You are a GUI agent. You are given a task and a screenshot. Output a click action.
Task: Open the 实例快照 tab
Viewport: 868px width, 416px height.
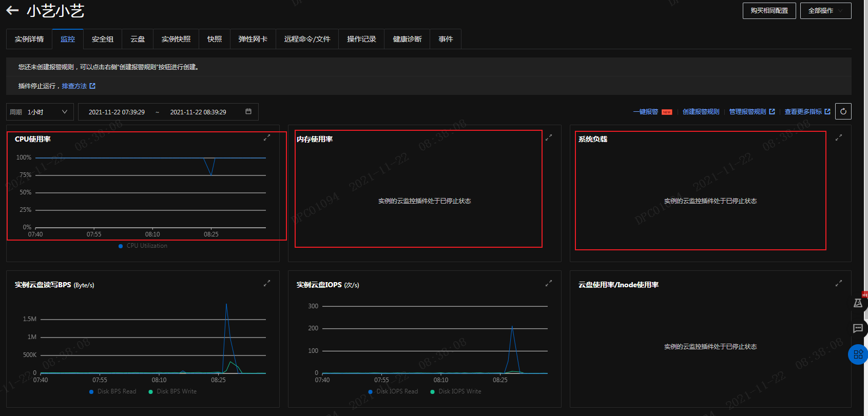tap(176, 39)
